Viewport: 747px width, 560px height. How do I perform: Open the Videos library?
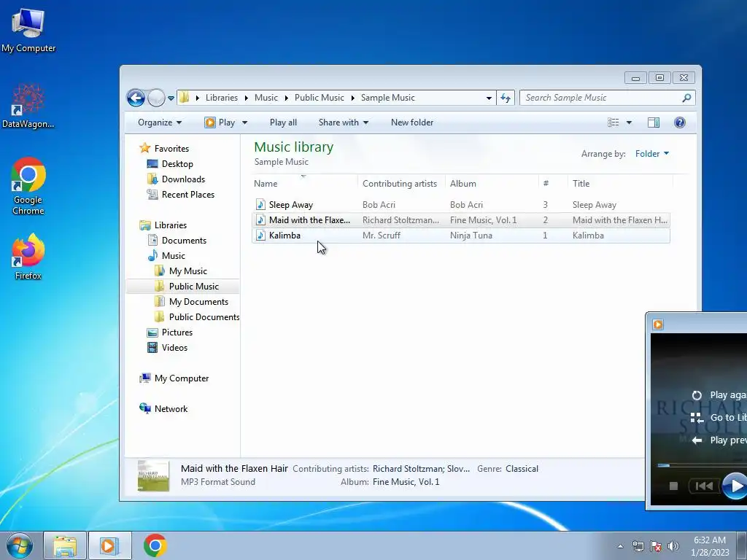tap(174, 348)
